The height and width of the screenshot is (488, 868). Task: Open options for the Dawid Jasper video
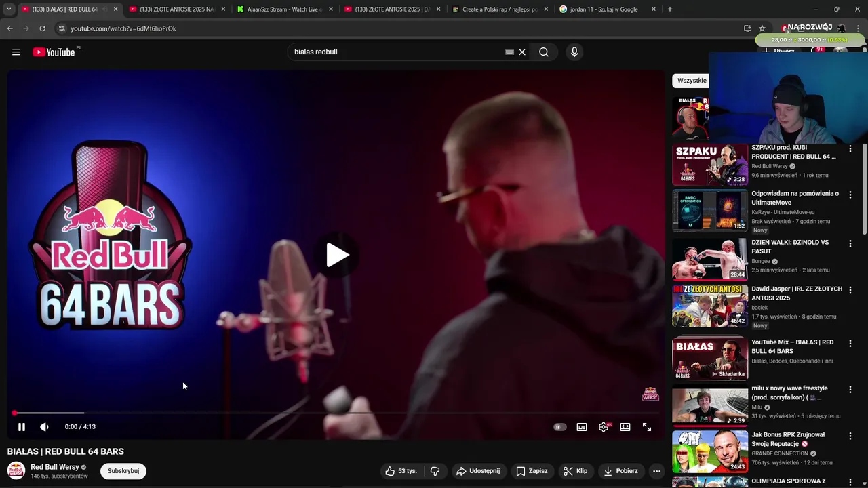click(850, 290)
